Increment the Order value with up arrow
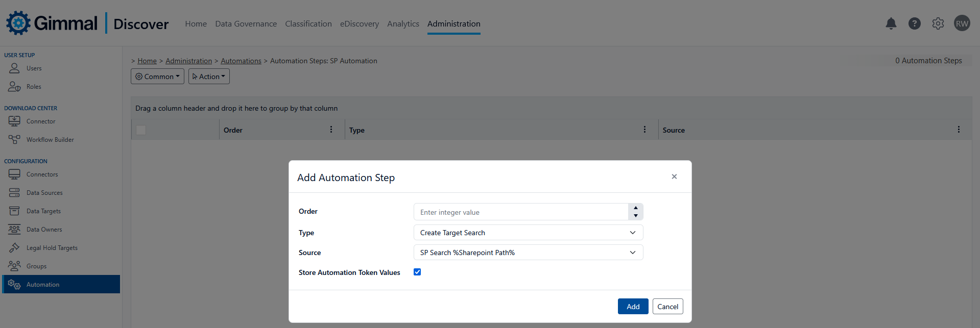This screenshot has width=980, height=328. [x=635, y=208]
